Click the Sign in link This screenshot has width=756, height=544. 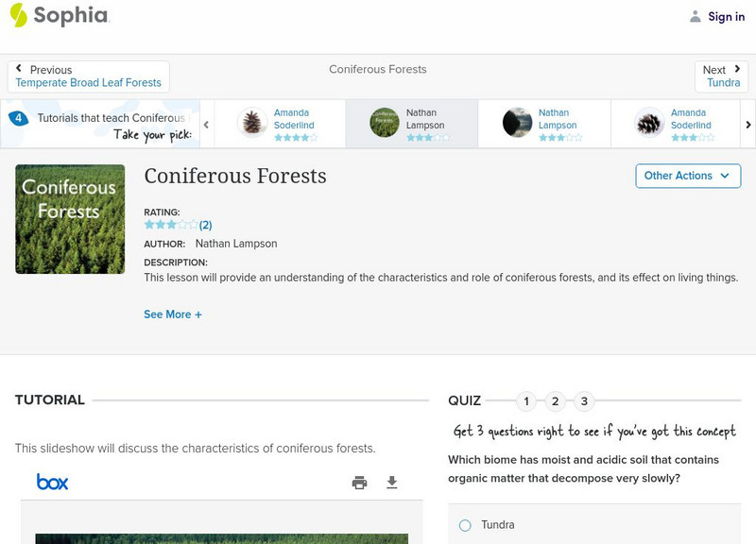726,16
